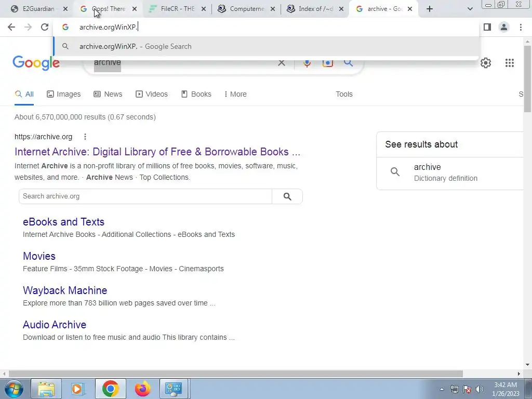Switch to Books results
Screen dimensions: 532x399
[x=196, y=95]
